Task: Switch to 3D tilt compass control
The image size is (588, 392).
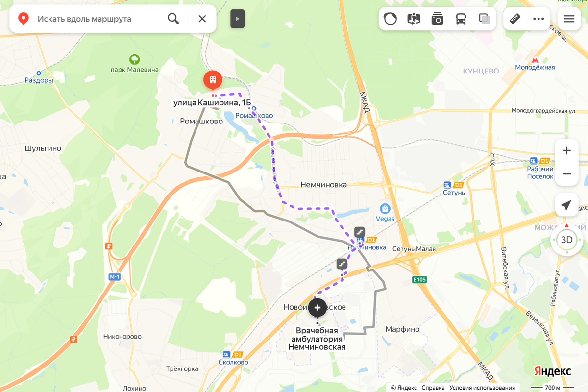Action: click(567, 240)
